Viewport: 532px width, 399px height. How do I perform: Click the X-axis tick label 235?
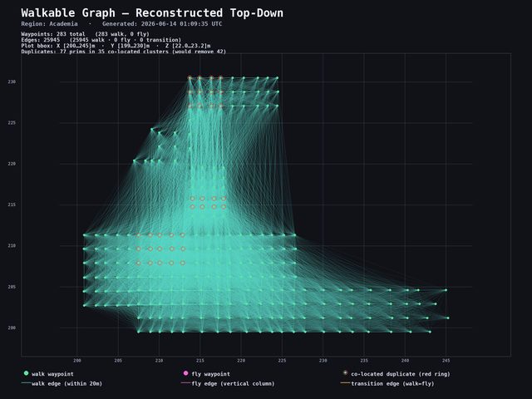pyautogui.click(x=364, y=361)
